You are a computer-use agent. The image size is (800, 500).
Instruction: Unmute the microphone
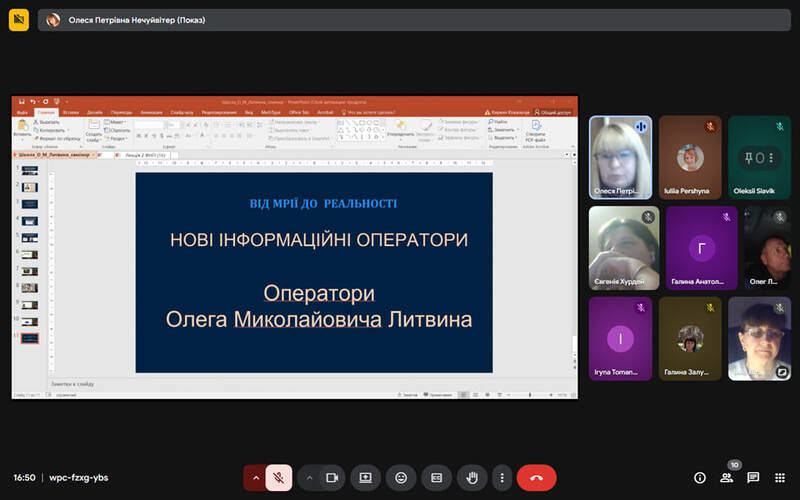click(x=279, y=478)
